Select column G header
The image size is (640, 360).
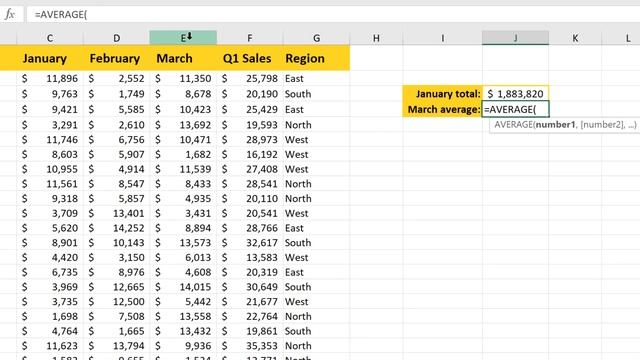(316, 38)
